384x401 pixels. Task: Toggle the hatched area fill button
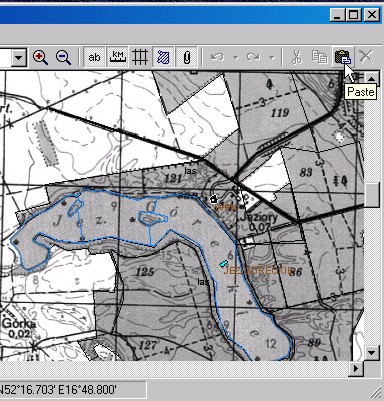(163, 57)
